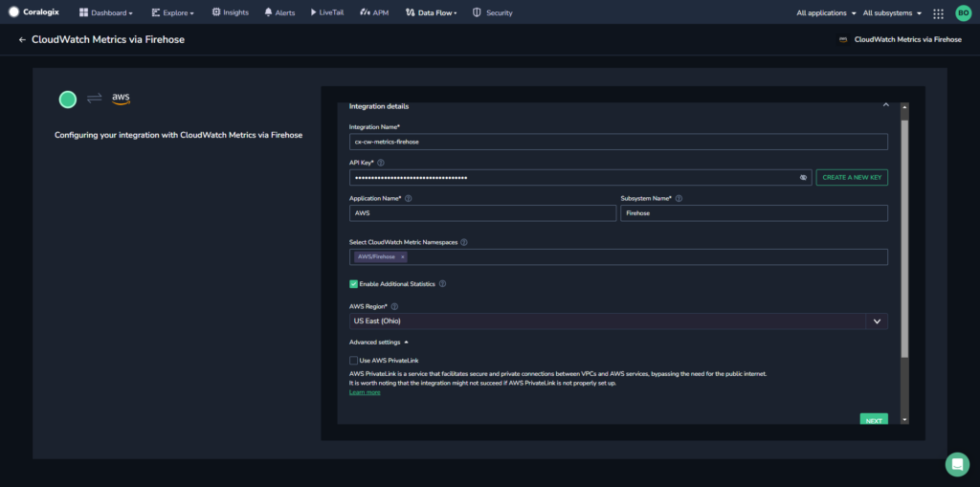980x487 pixels.
Task: Open the Learn more link
Action: (x=365, y=392)
